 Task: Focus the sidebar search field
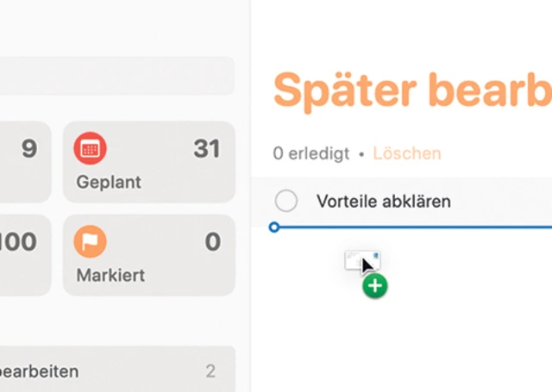(x=116, y=76)
